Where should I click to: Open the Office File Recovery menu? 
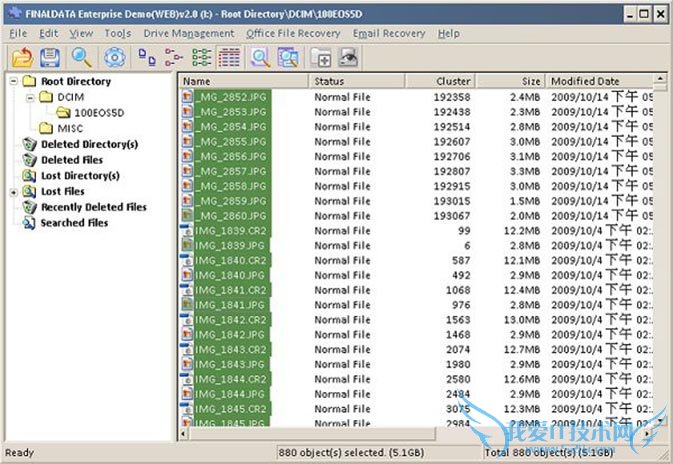[x=293, y=33]
